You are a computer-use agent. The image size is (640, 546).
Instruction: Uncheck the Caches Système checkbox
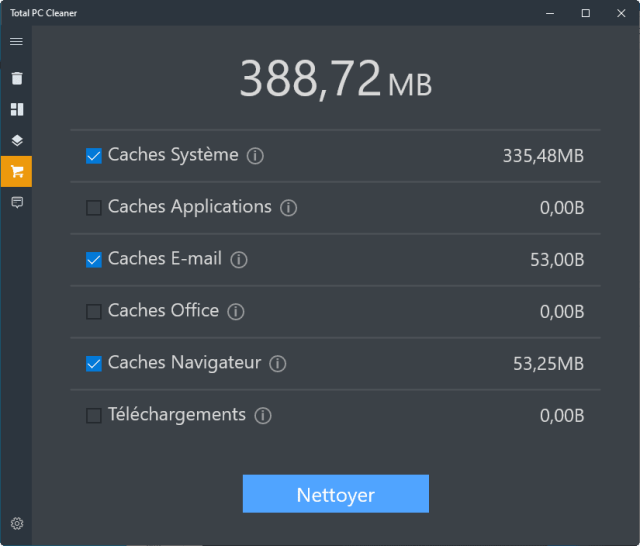tap(94, 156)
